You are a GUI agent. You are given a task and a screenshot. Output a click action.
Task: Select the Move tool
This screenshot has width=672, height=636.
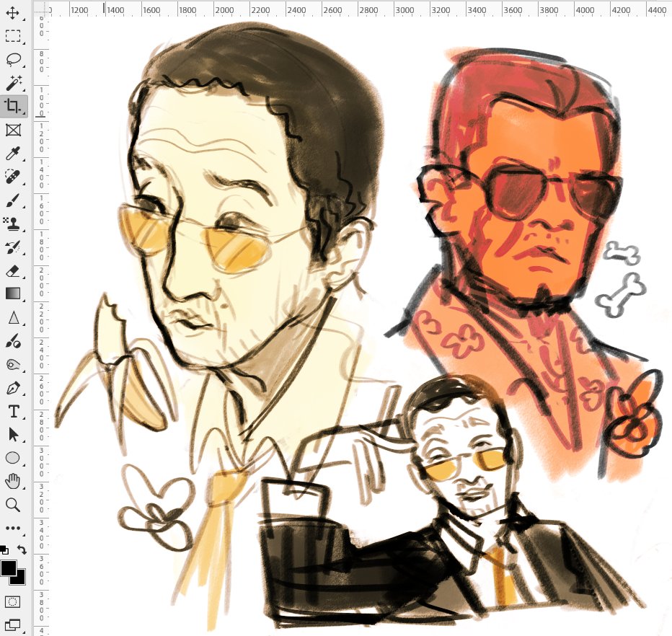coord(13,12)
